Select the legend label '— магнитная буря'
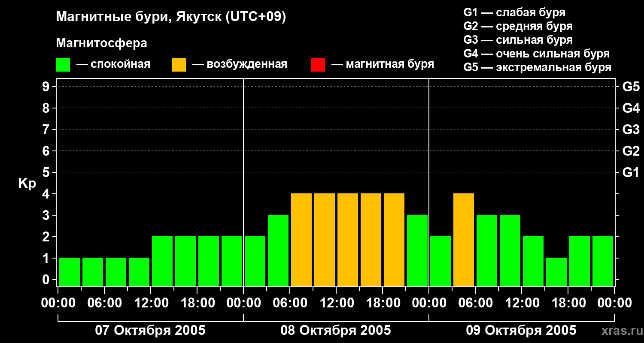644x343 pixels. (383, 64)
